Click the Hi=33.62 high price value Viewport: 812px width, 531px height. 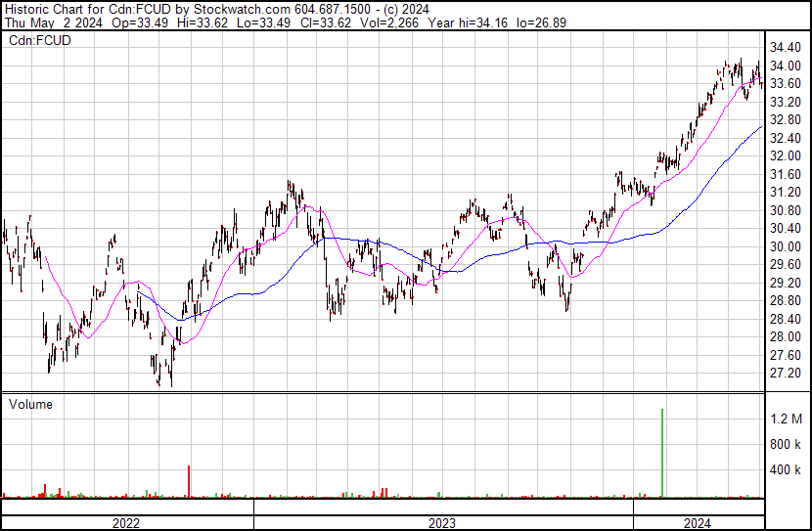click(x=203, y=22)
